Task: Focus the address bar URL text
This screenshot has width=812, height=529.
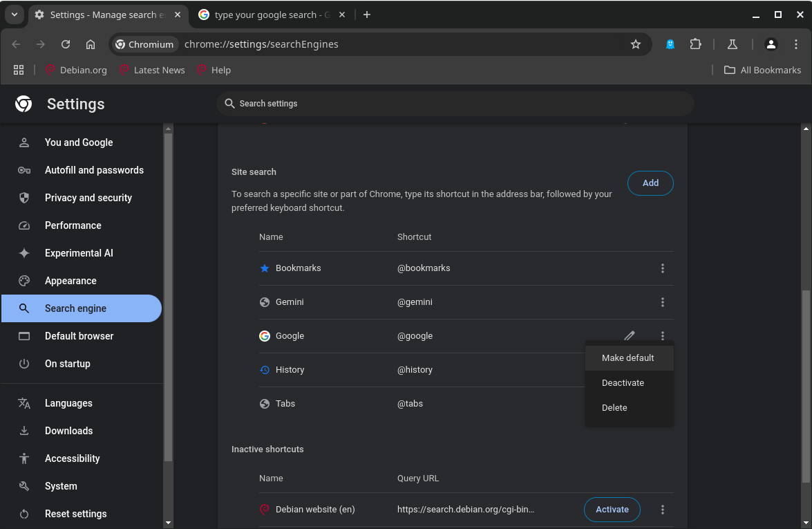Action: pos(261,44)
